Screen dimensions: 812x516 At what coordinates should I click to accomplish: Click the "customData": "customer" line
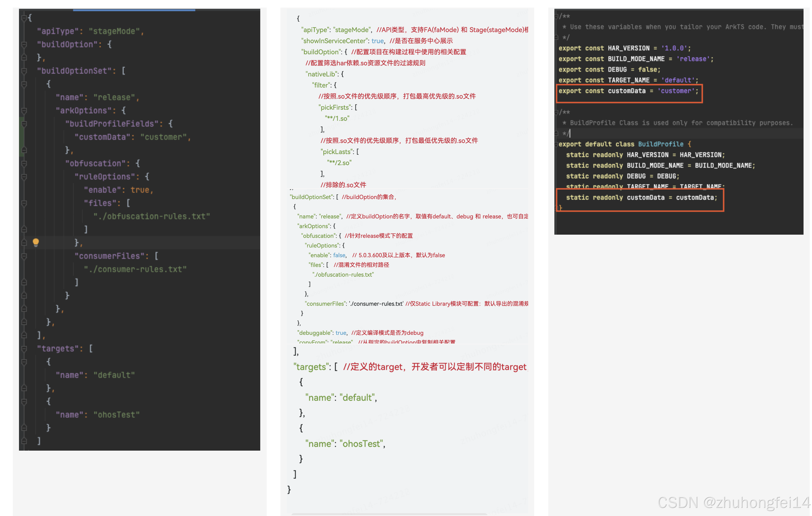(132, 137)
